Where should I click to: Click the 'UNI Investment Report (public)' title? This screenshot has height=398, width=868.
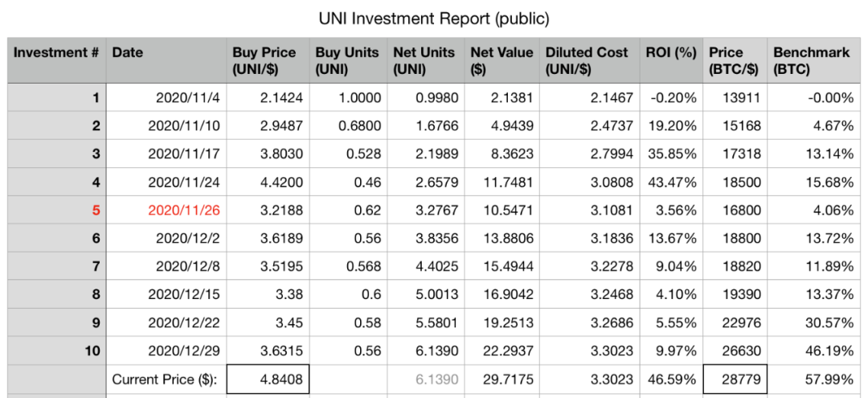(434, 18)
